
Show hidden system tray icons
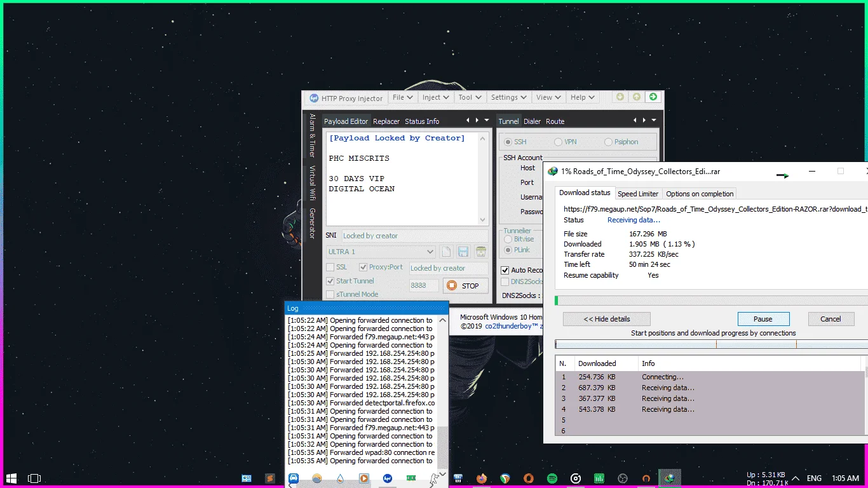point(797,478)
